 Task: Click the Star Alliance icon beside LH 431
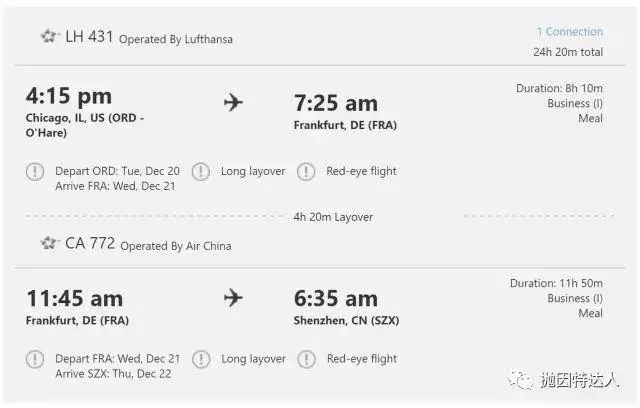click(49, 37)
